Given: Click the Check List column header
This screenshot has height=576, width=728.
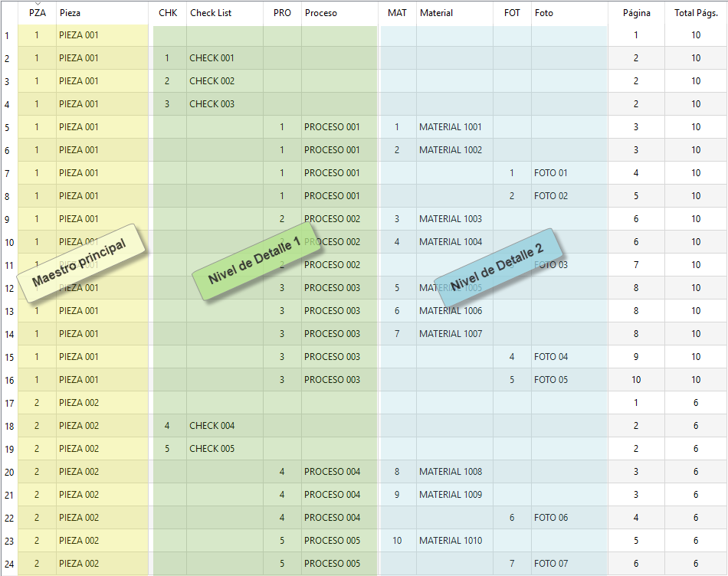Looking at the screenshot, I should pyautogui.click(x=210, y=13).
